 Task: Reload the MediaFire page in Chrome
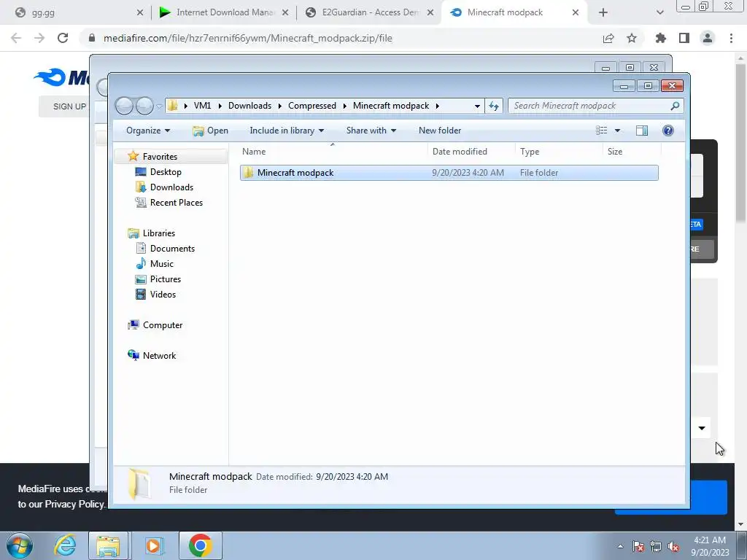click(x=63, y=38)
